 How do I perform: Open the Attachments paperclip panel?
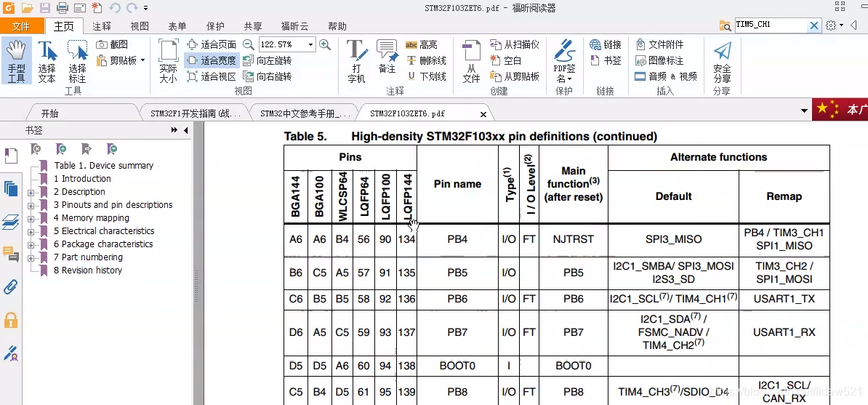pos(10,287)
